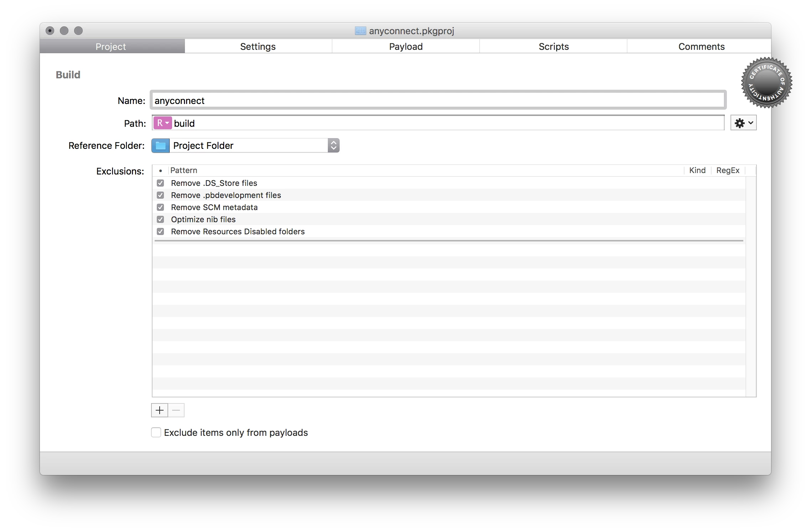Switch to the Settings tab
811x532 pixels.
point(258,47)
